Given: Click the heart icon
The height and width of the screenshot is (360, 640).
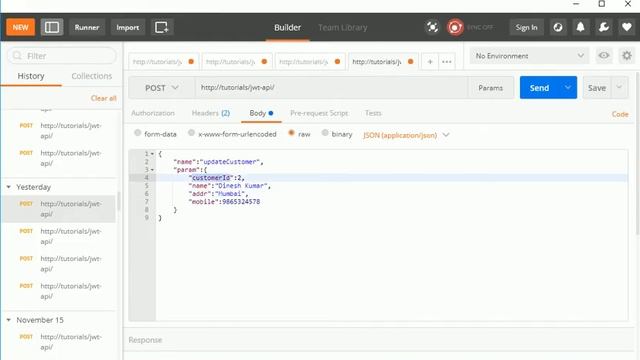Looking at the screenshot, I should coord(627,27).
